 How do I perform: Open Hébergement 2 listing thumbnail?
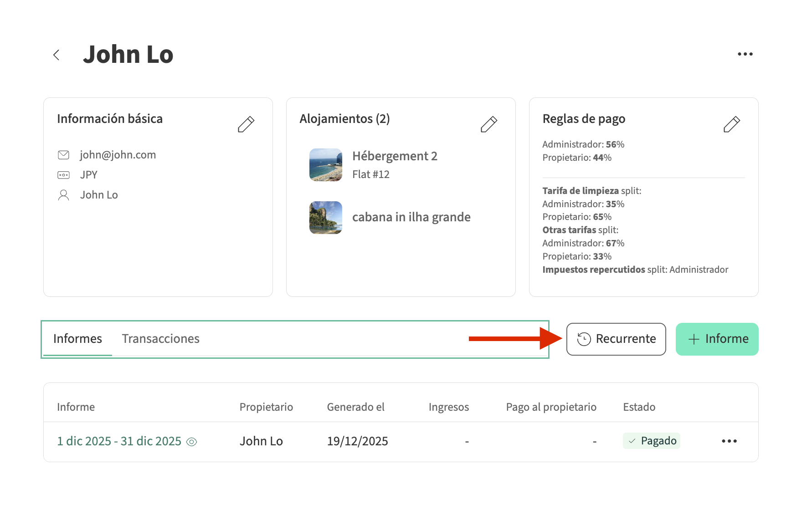[325, 165]
